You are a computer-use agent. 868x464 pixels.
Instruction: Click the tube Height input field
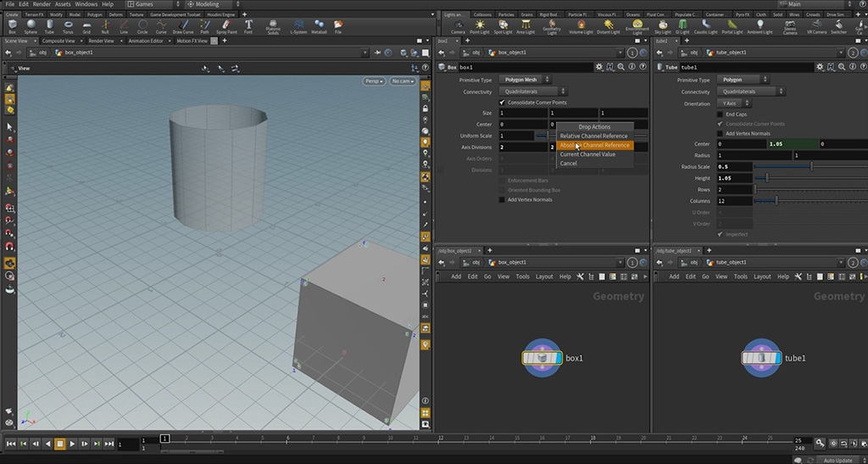click(734, 178)
